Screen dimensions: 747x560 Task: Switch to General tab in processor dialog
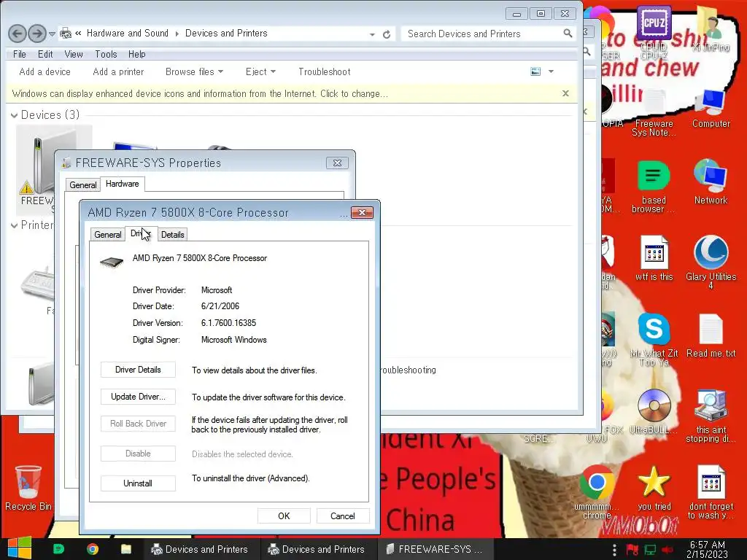coord(108,234)
